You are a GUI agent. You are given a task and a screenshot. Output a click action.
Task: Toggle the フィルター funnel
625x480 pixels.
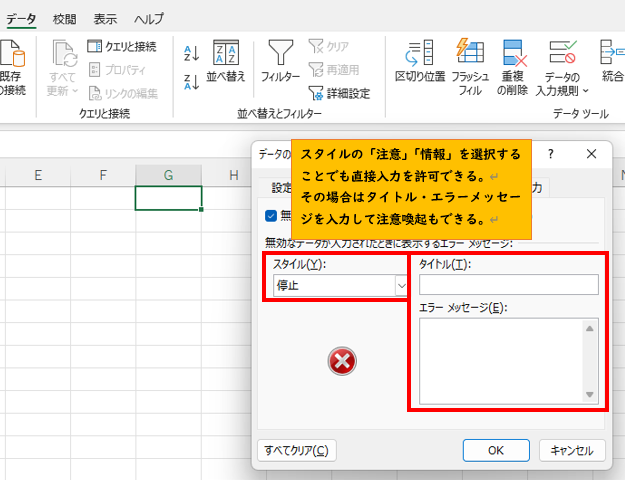280,61
